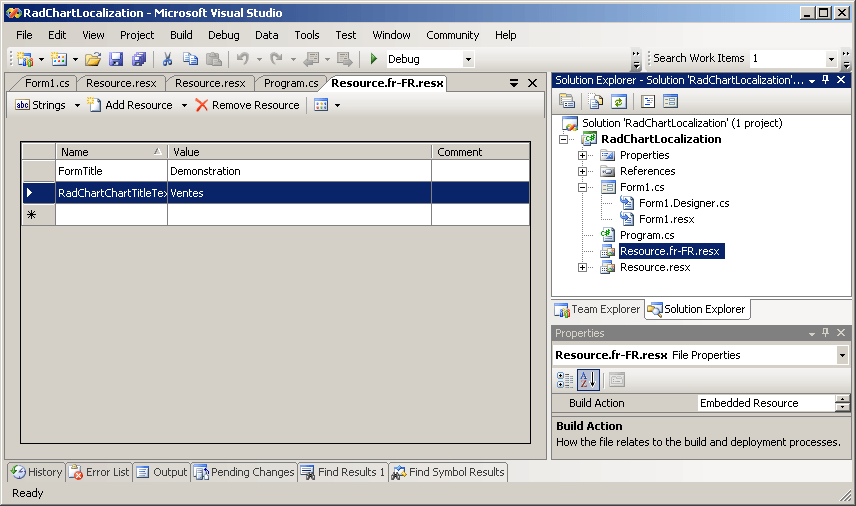Pin the Properties panel

click(825, 333)
